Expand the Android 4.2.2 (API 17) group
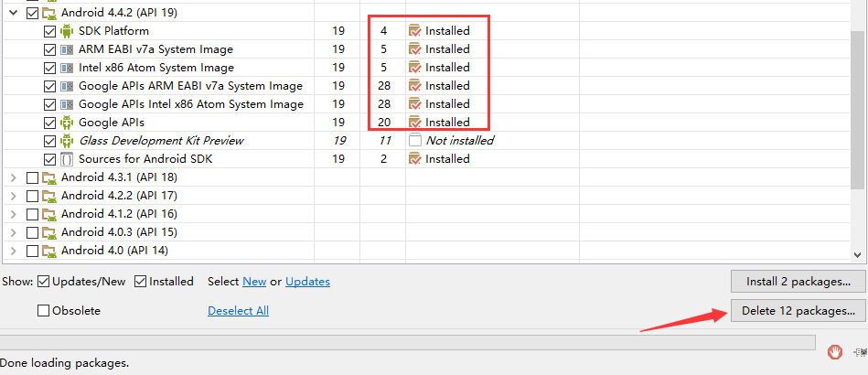 click(x=14, y=196)
